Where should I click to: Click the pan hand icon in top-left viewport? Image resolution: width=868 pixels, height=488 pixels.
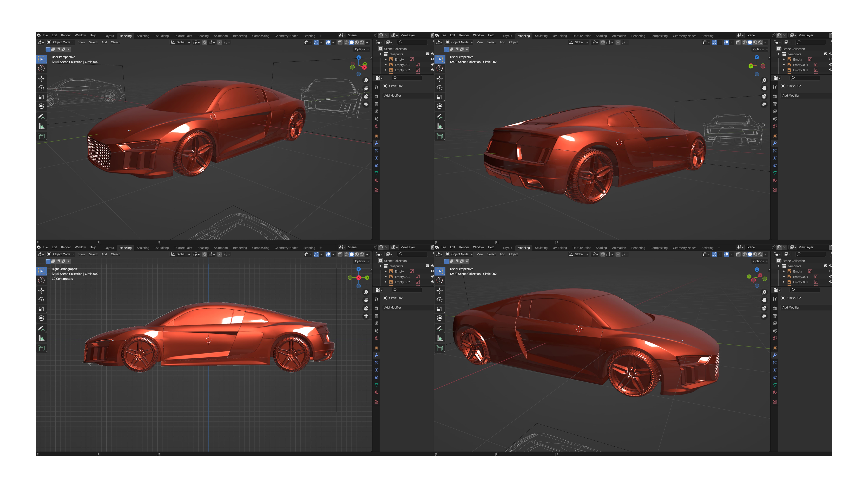pyautogui.click(x=366, y=88)
